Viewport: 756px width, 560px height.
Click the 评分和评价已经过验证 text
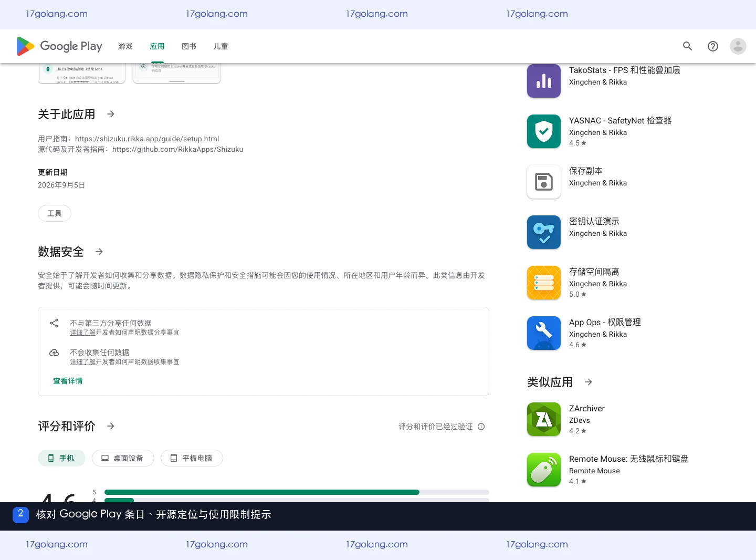[436, 427]
